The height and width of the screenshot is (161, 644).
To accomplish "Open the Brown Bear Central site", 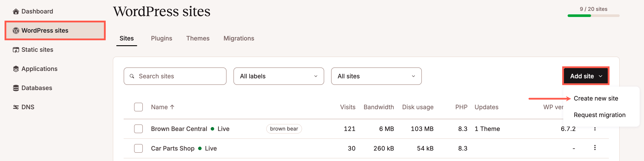I will tap(179, 129).
